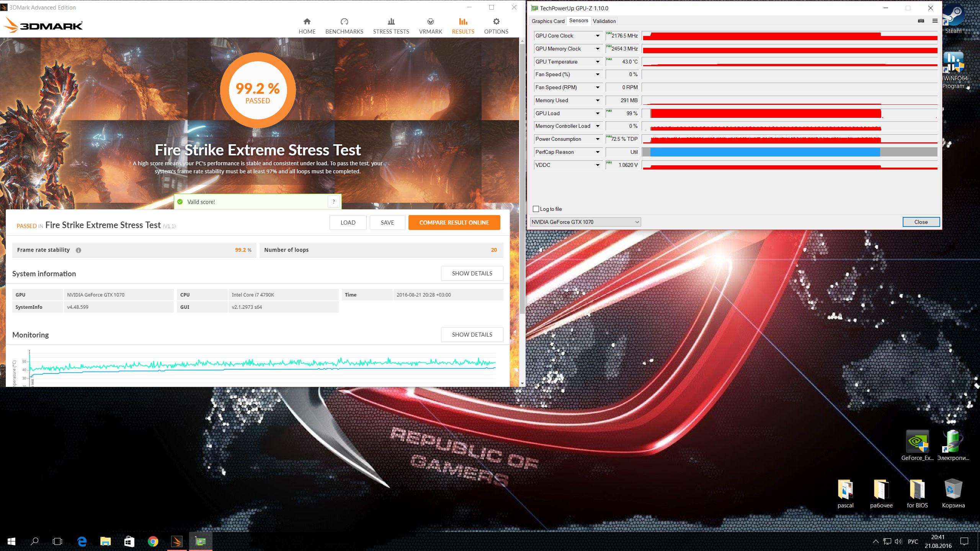Open NVIDIA GeForce GTX 1070 device selector

[x=585, y=222]
